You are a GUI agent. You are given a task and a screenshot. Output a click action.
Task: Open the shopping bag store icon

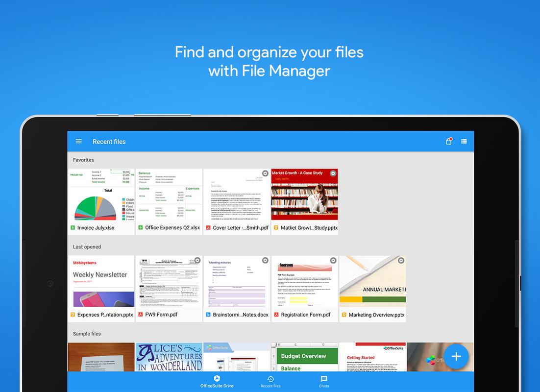pyautogui.click(x=449, y=141)
